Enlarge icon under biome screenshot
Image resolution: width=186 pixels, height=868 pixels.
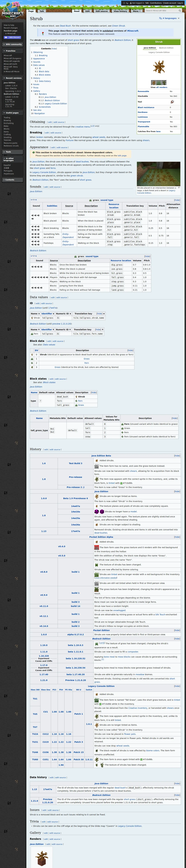(x=179, y=188)
